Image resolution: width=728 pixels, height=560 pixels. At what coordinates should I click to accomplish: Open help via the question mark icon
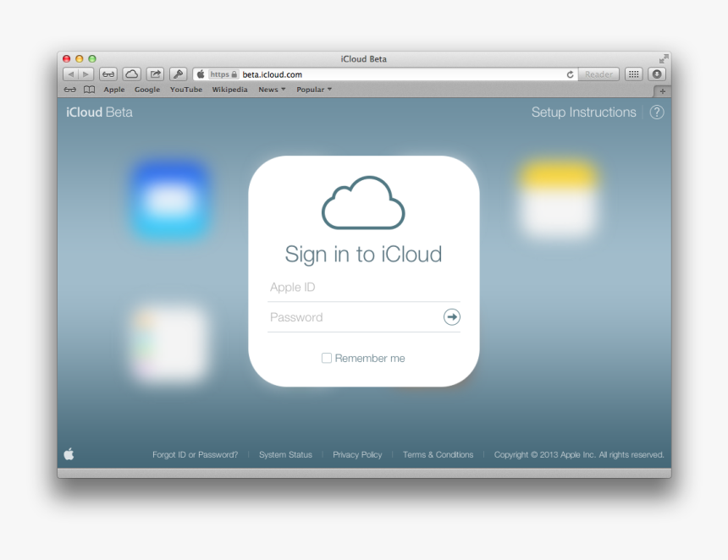pyautogui.click(x=656, y=112)
